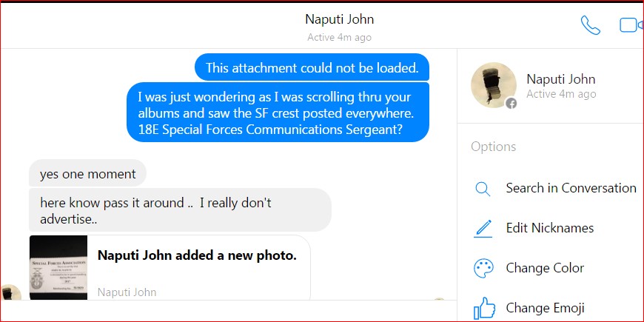Click the Change Emoji thumbs-up icon
The height and width of the screenshot is (322, 644).
(483, 307)
